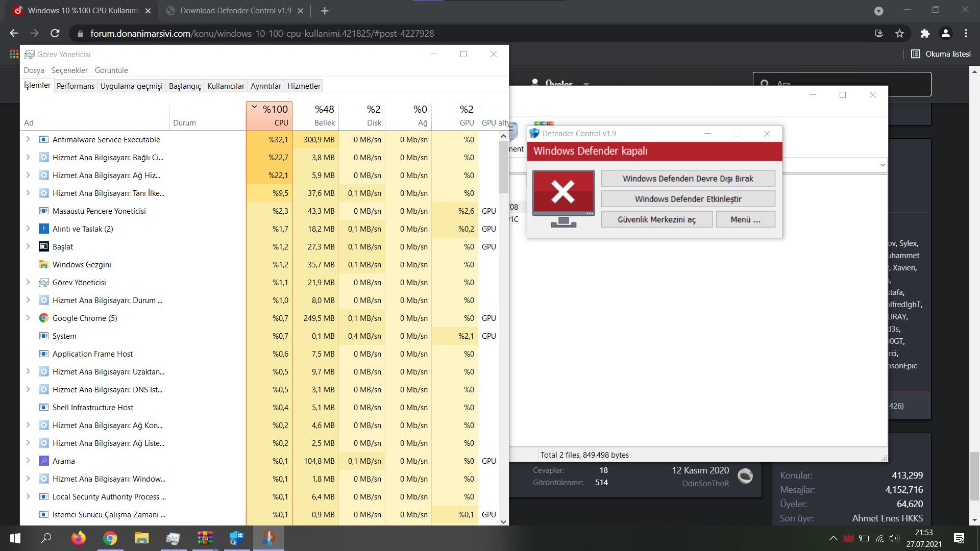Open the Dosya menu in Task Manager
The image size is (980, 551).
tap(34, 70)
